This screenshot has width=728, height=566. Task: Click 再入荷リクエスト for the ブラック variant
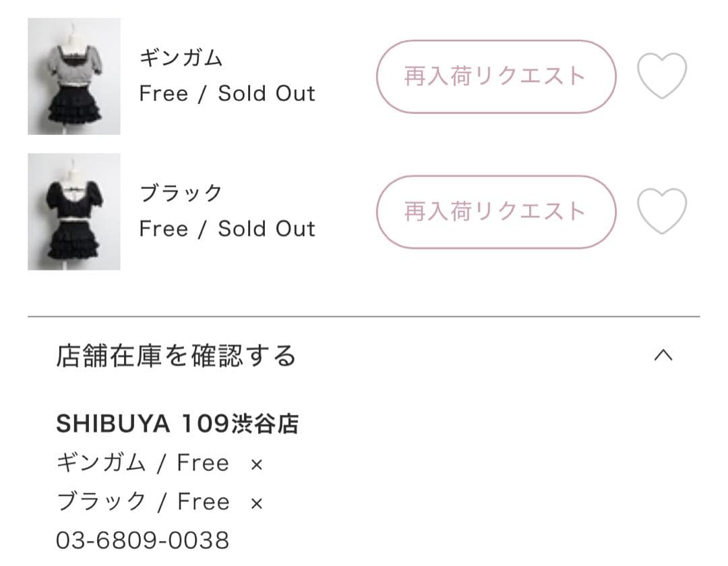tap(495, 212)
